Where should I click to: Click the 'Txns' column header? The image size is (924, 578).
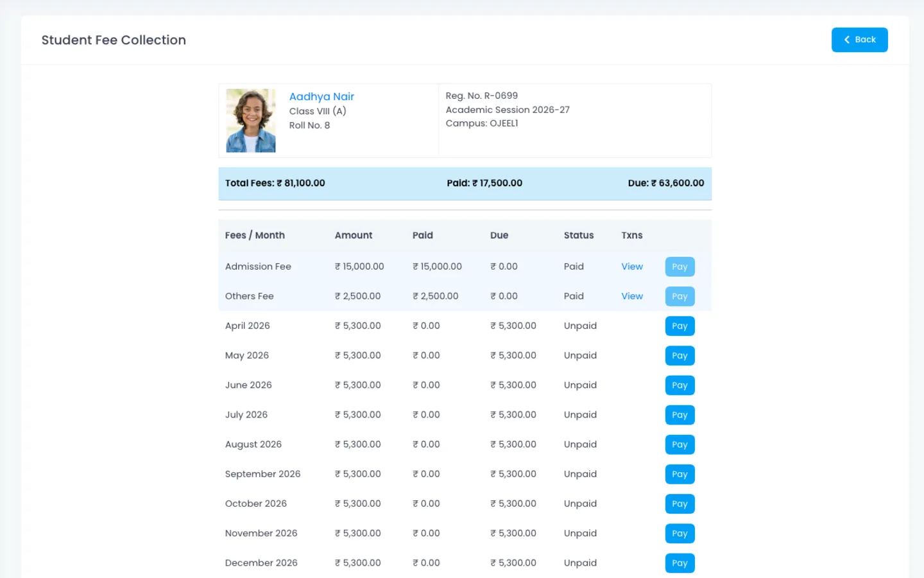[x=632, y=235]
